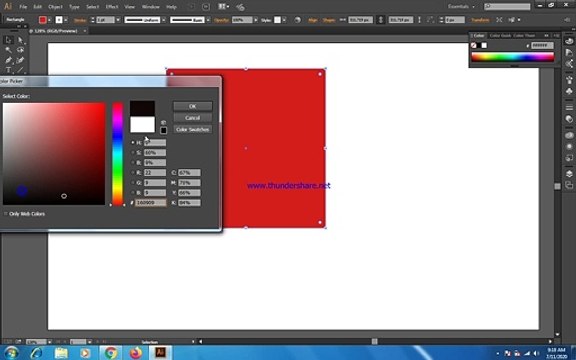
Task: Select the Selection tool arrow
Action: pos(9,40)
